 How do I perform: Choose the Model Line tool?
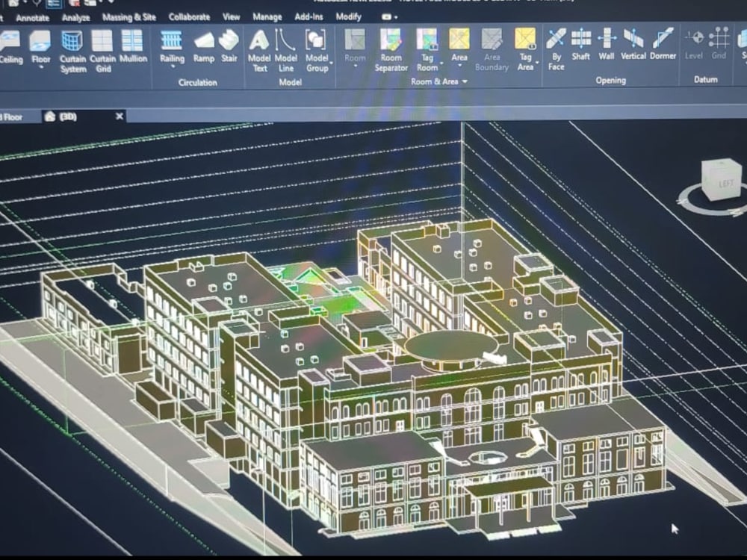(286, 52)
